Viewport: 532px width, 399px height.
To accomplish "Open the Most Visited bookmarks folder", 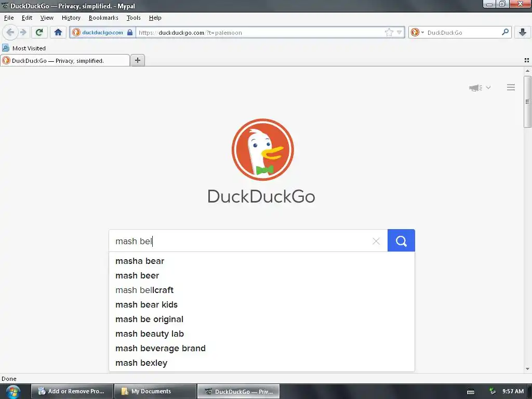I will (x=24, y=48).
